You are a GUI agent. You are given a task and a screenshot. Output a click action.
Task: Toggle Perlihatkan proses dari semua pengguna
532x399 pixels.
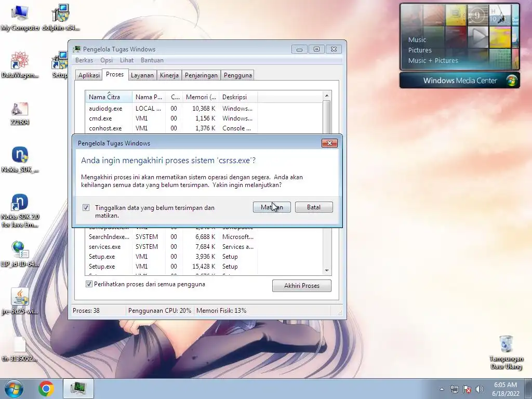(89, 284)
